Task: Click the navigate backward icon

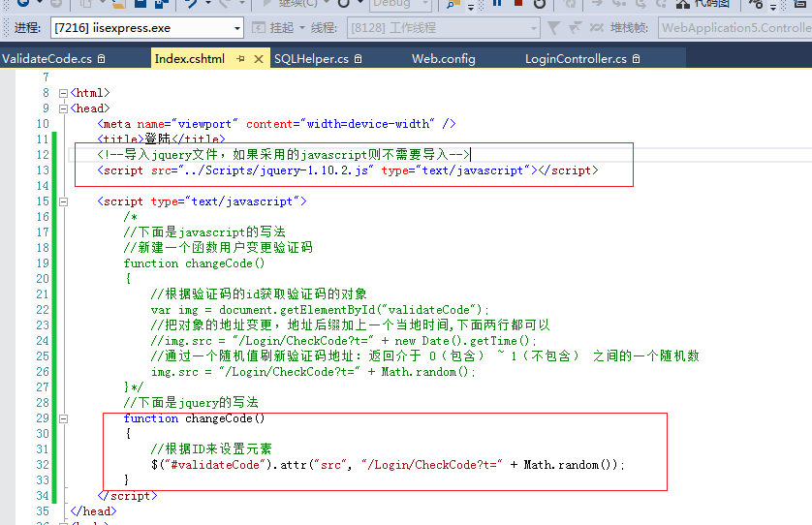Action: [x=23, y=3]
